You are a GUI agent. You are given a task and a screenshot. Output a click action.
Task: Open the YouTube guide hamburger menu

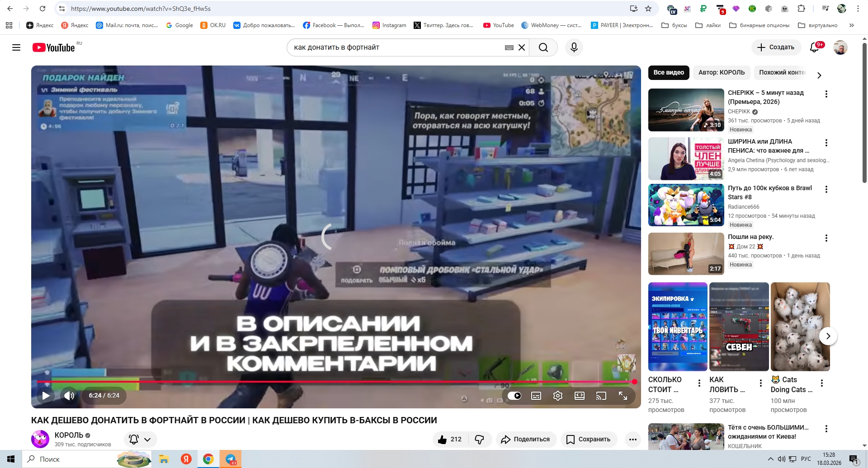pos(16,47)
